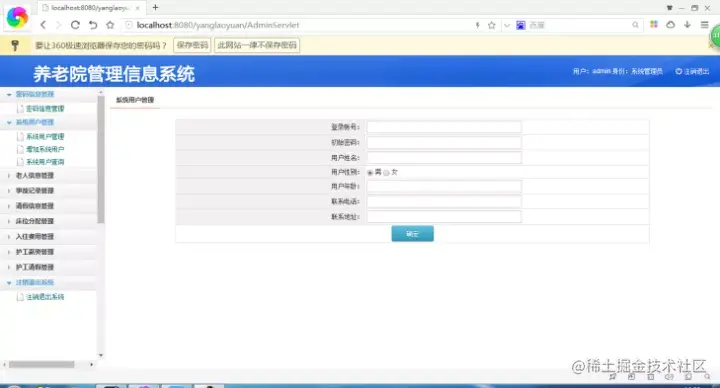Expand the 床位分配管理 group
The width and height of the screenshot is (720, 388).
34,221
